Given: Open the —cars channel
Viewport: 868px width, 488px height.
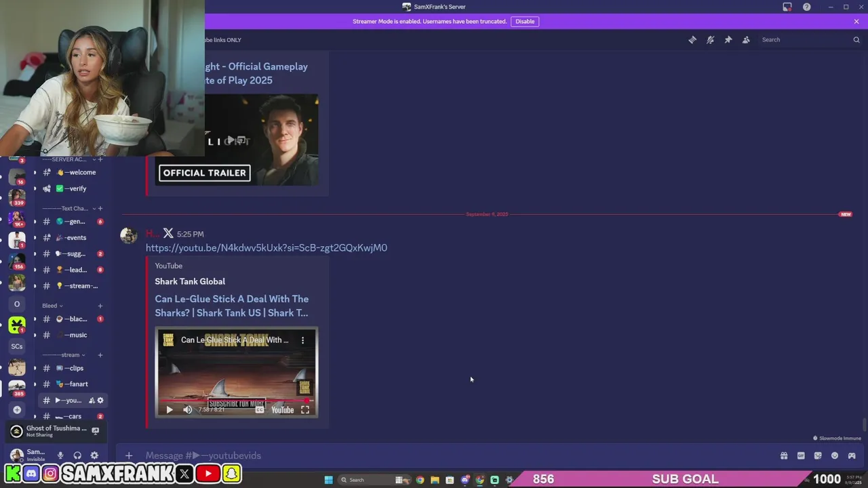Looking at the screenshot, I should coord(72,416).
